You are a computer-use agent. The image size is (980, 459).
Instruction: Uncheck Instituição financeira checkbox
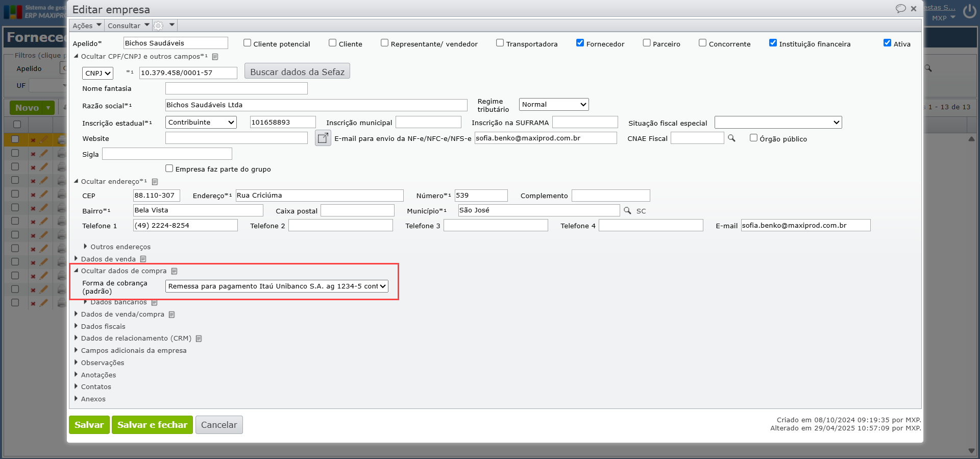pyautogui.click(x=773, y=43)
